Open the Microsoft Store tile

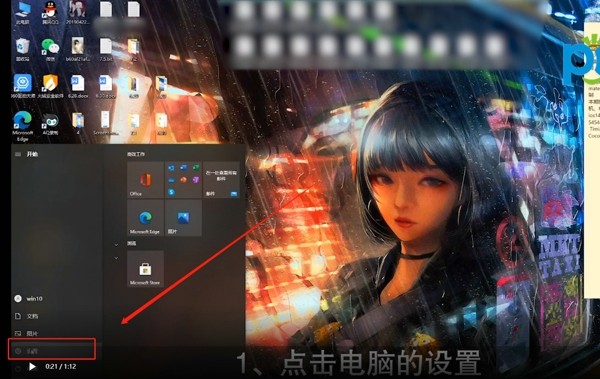click(x=145, y=269)
